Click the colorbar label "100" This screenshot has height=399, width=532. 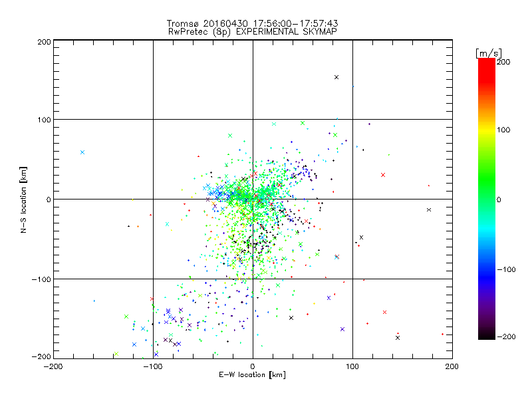(x=503, y=130)
